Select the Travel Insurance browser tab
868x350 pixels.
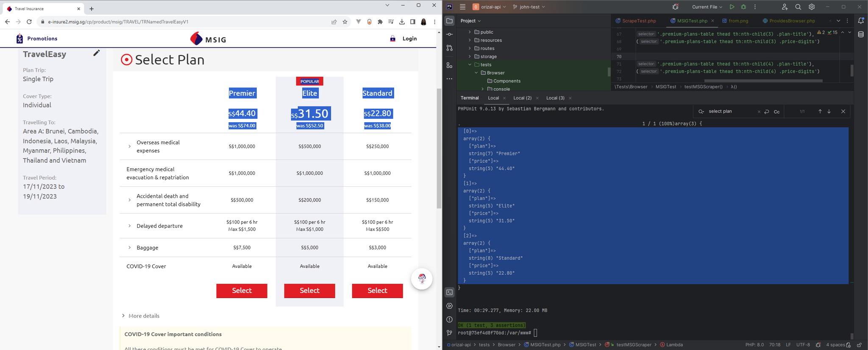[x=42, y=8]
